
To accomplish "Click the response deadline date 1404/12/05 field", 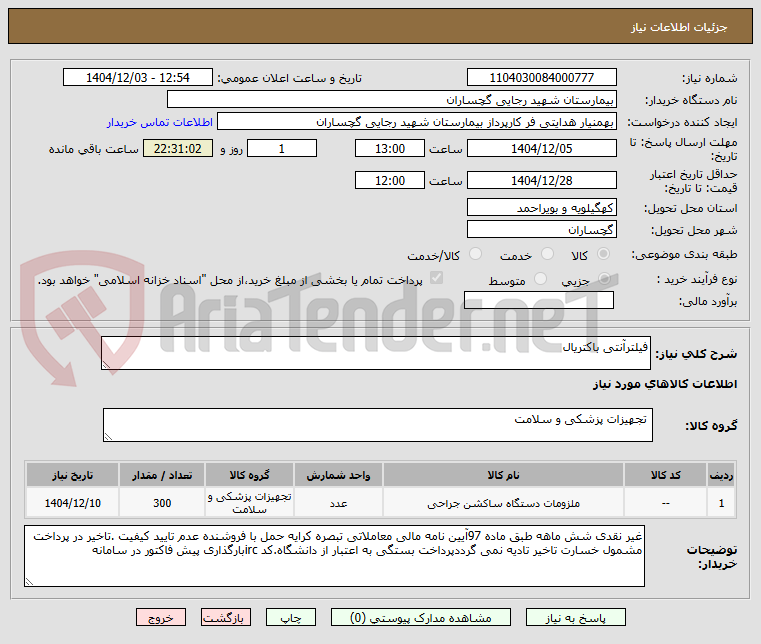I will coord(542,149).
